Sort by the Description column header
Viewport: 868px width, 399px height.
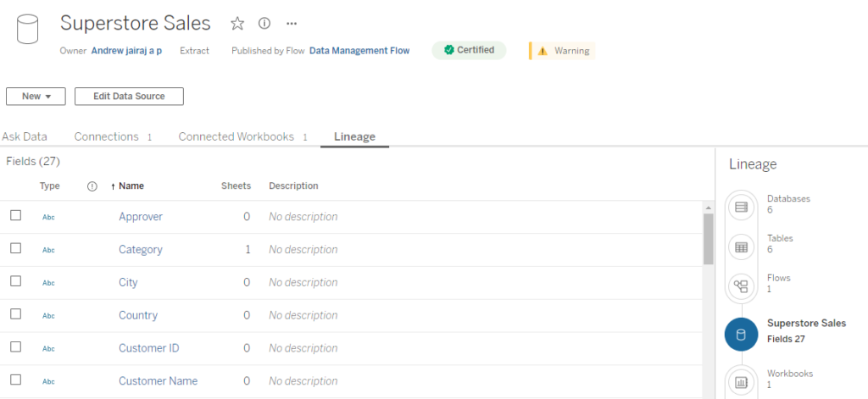[293, 186]
